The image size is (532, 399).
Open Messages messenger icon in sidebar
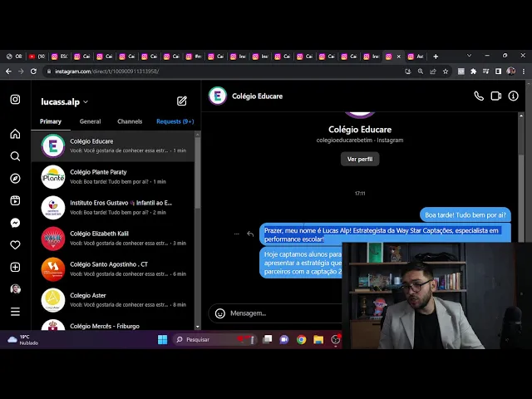click(x=15, y=223)
